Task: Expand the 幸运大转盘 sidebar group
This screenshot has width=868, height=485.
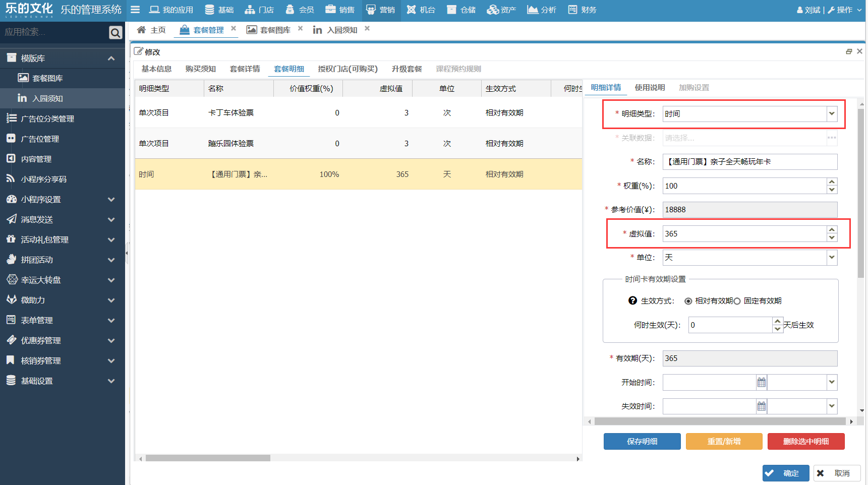Action: 63,280
